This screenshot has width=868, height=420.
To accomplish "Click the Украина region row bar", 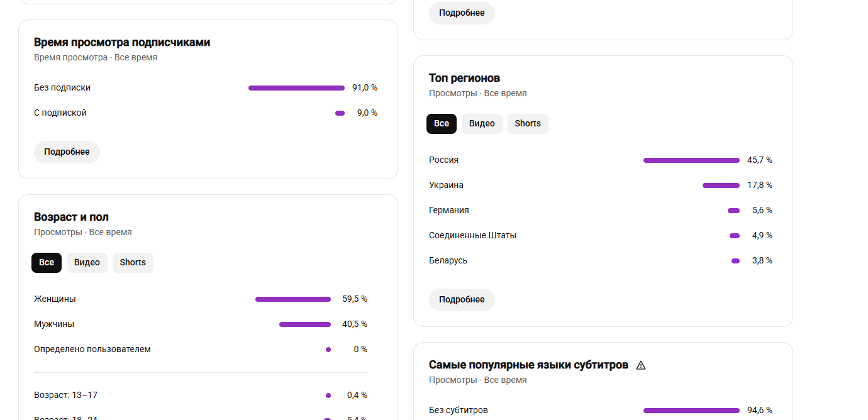I will click(721, 185).
